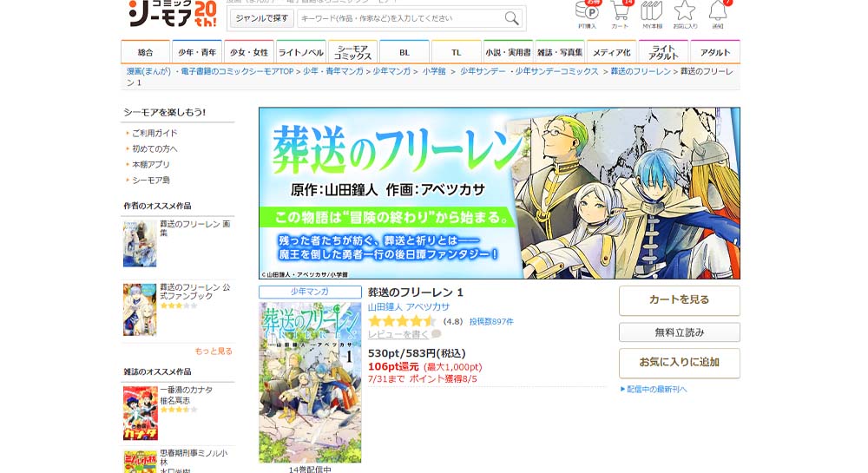This screenshot has height=473, width=868.
Task: Open the favorites star icon
Action: [x=685, y=15]
